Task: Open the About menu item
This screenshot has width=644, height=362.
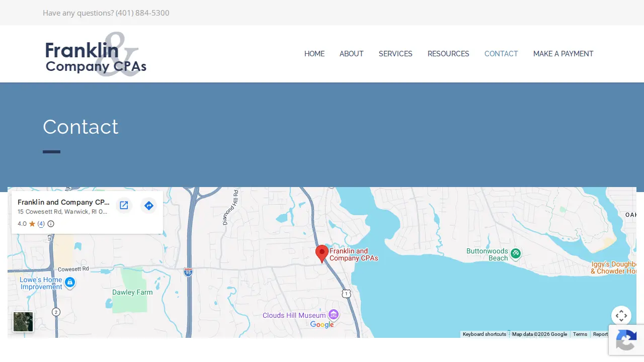Action: [x=352, y=54]
